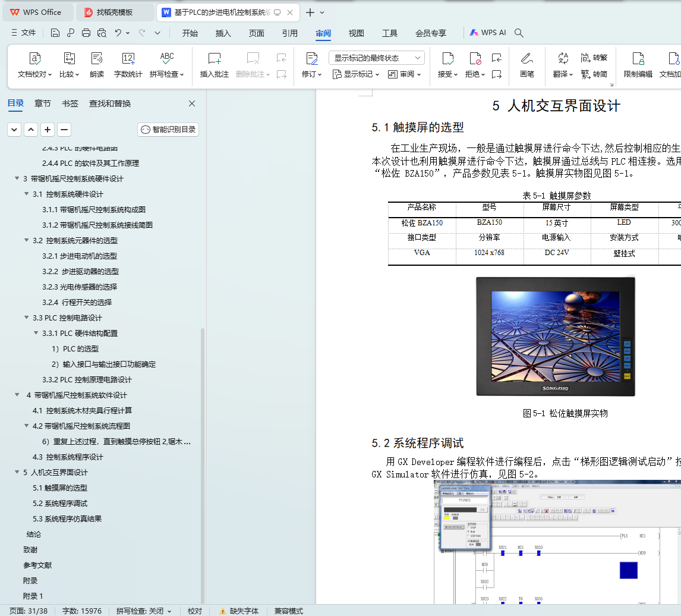Click the collapse-all up arrow in outline pane

click(31, 130)
